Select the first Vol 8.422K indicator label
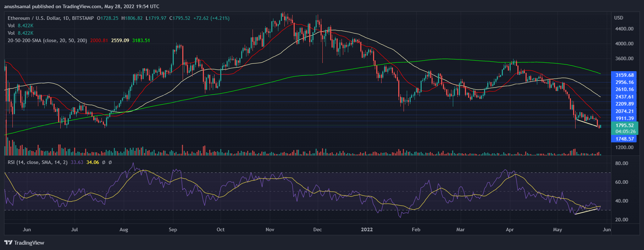 coord(21,25)
